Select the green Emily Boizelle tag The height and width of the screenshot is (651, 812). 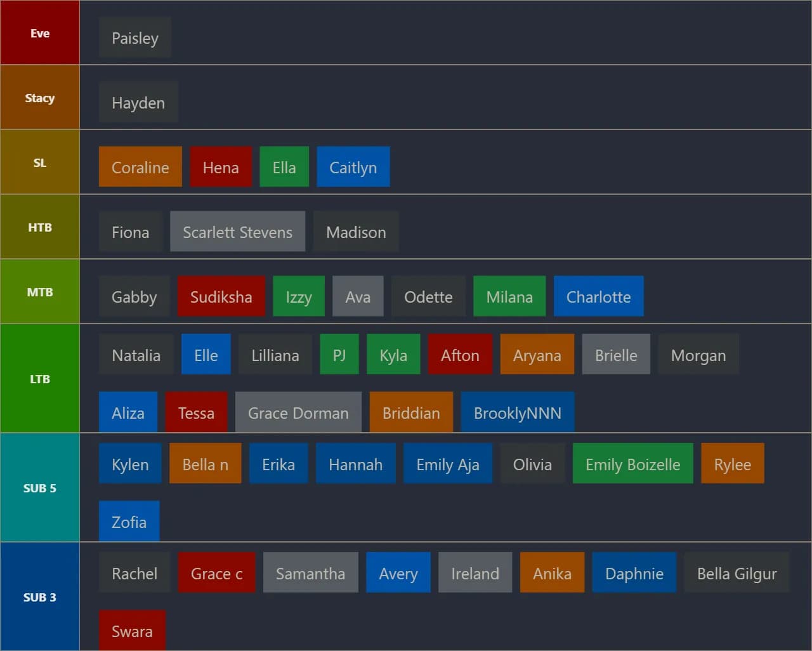tap(632, 464)
